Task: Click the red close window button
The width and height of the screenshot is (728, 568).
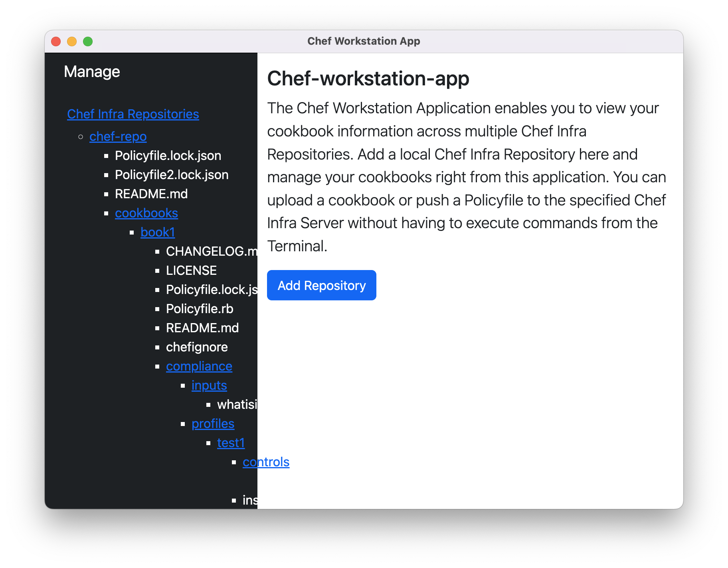Action: tap(56, 41)
